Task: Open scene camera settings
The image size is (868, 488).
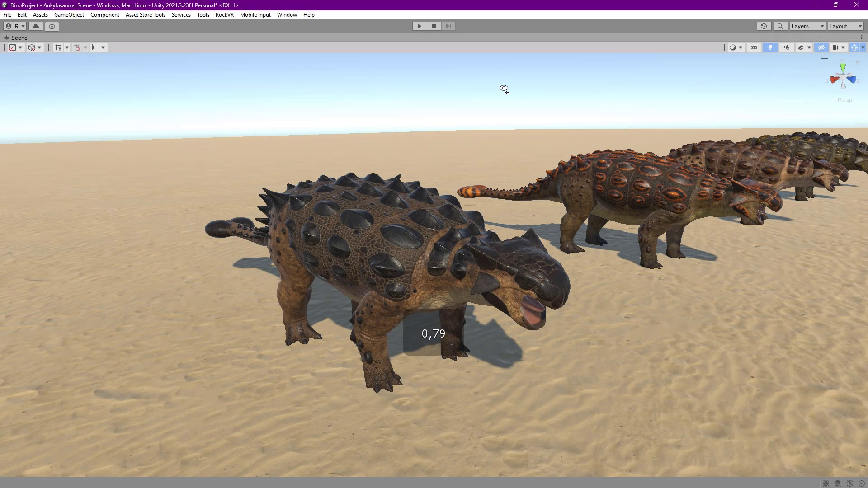Action: pyautogui.click(x=835, y=47)
